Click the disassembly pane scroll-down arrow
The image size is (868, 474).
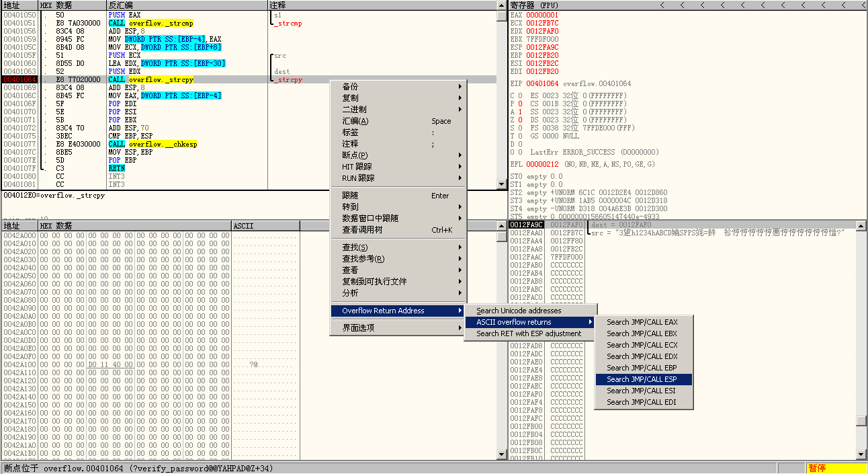(x=501, y=184)
